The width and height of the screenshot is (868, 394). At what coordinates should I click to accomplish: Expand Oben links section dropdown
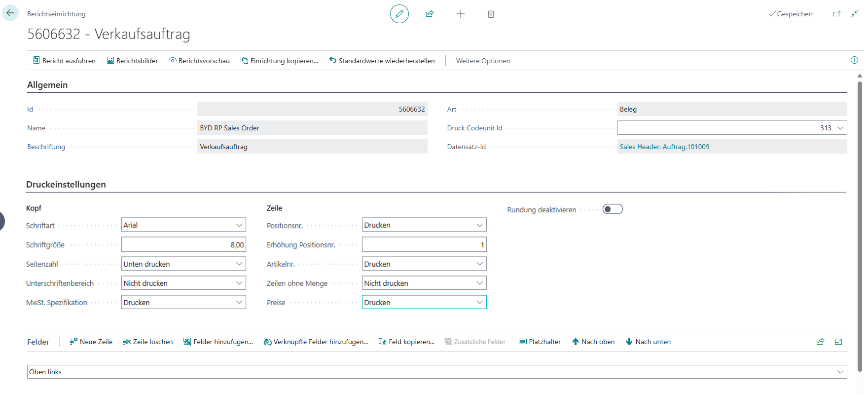(x=840, y=372)
